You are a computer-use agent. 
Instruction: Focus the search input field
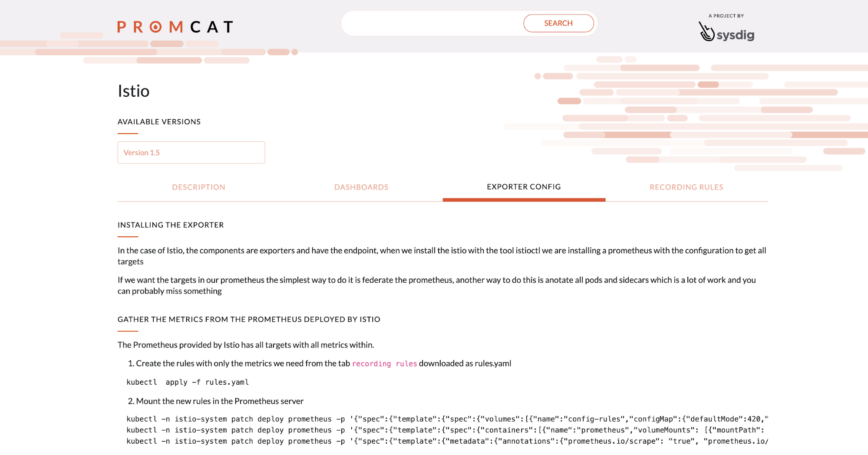click(432, 23)
